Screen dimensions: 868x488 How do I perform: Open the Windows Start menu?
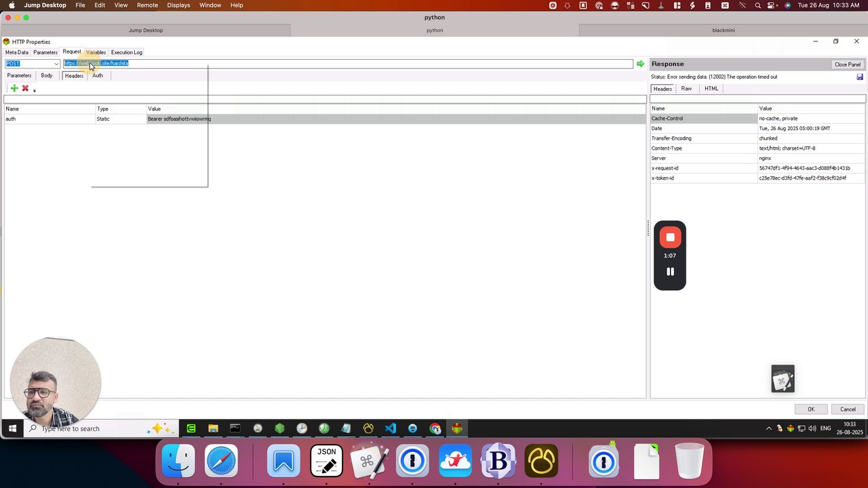coord(12,428)
